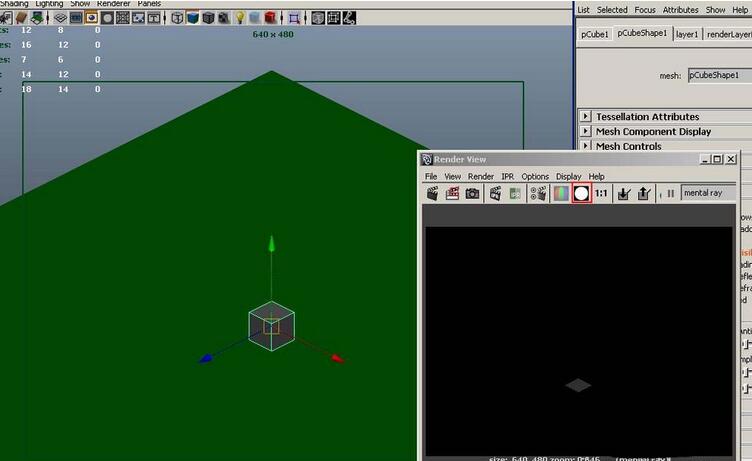Pause IPR tuning with the pause button
Screen dimensions: 752x461
(x=670, y=193)
